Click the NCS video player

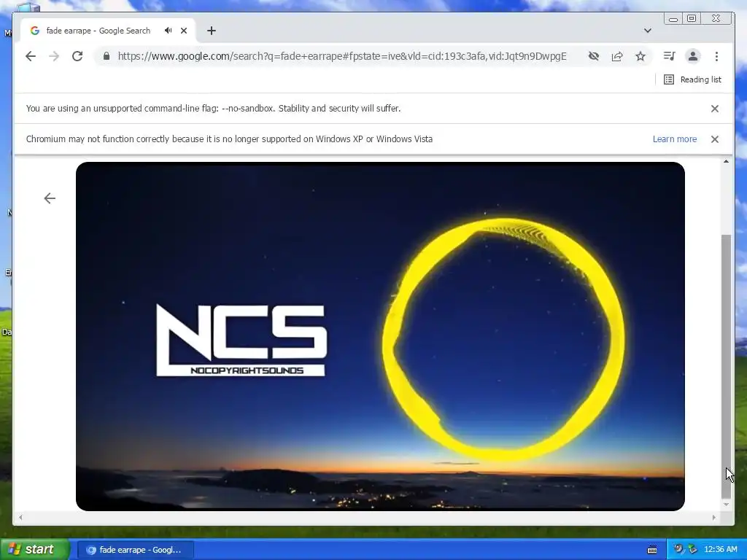pyautogui.click(x=380, y=336)
